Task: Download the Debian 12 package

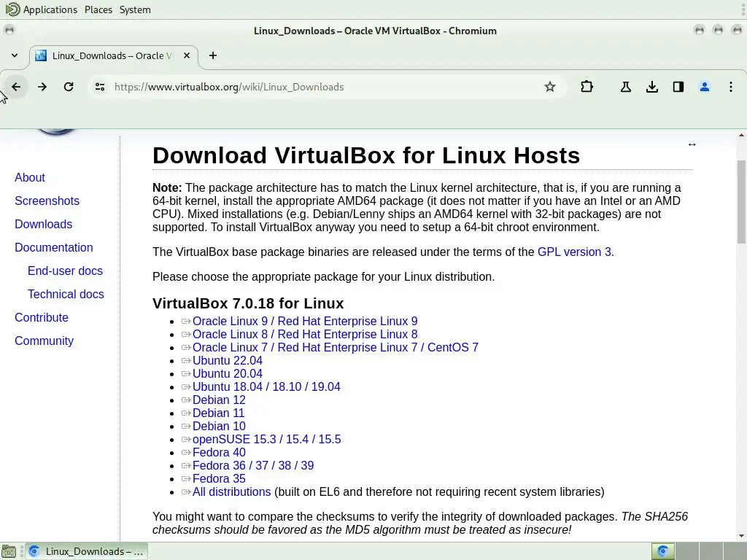Action: click(219, 400)
